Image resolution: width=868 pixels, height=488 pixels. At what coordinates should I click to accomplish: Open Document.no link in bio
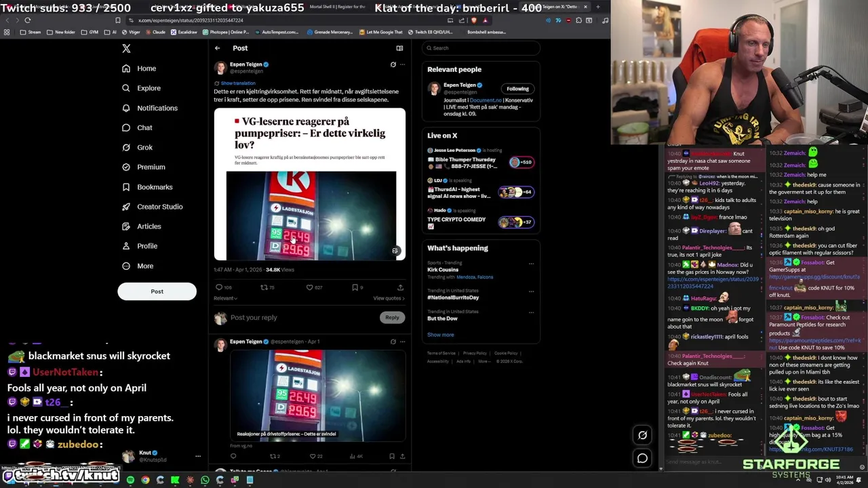point(485,100)
